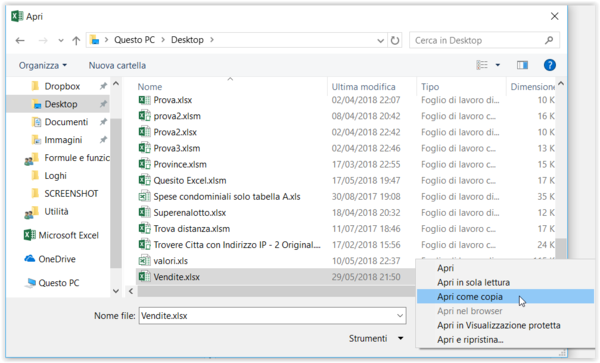
Task: Click horizontal scrollbar left arrow
Action: (x=131, y=291)
